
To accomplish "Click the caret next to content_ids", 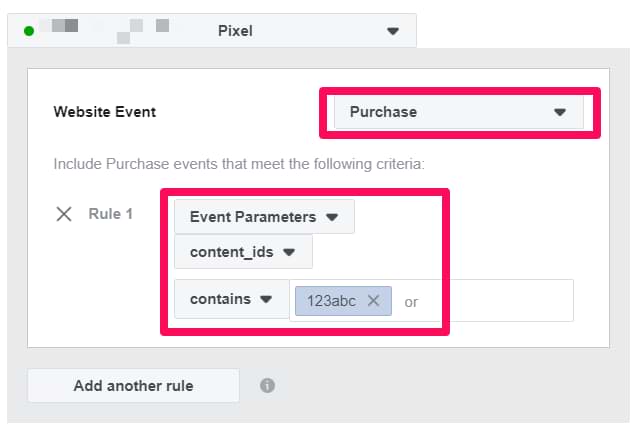I will [x=289, y=253].
